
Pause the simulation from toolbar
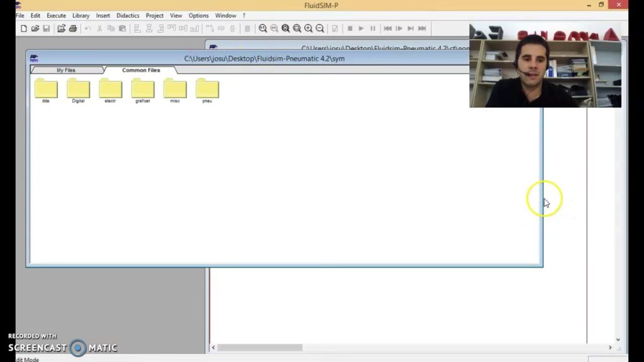(372, 28)
